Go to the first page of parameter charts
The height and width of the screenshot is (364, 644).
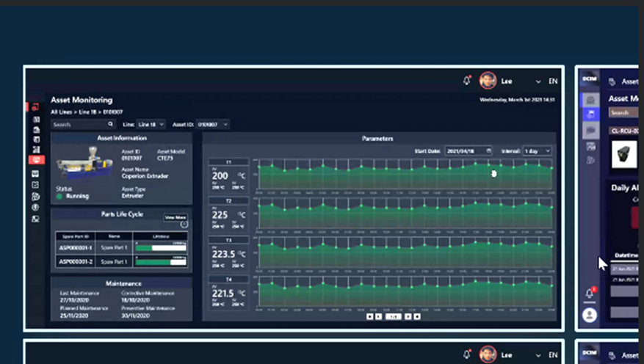(370, 317)
